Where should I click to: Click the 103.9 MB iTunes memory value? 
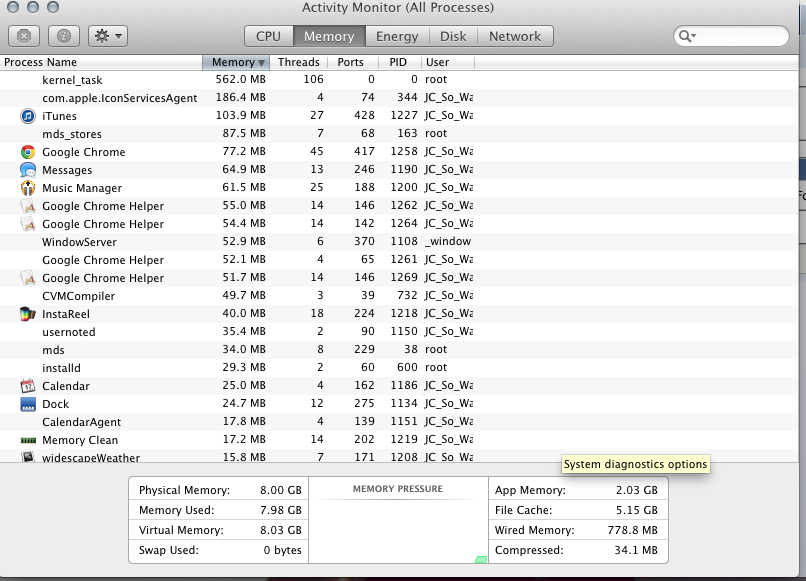pyautogui.click(x=241, y=115)
